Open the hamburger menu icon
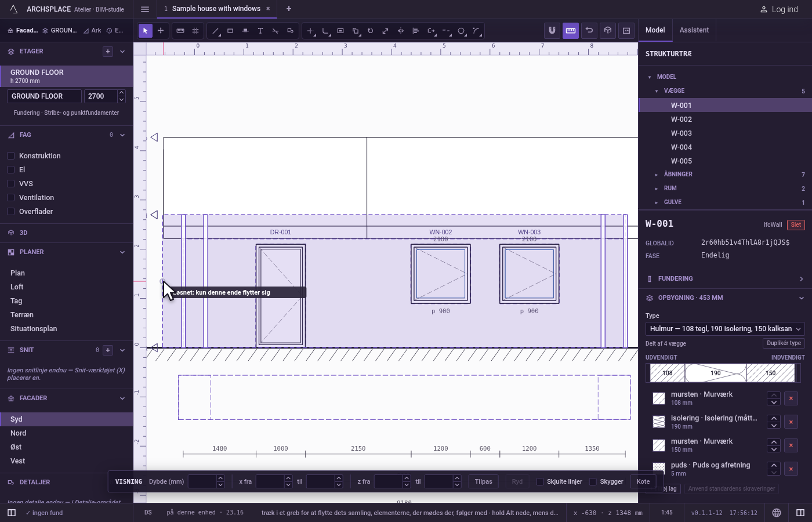 145,9
